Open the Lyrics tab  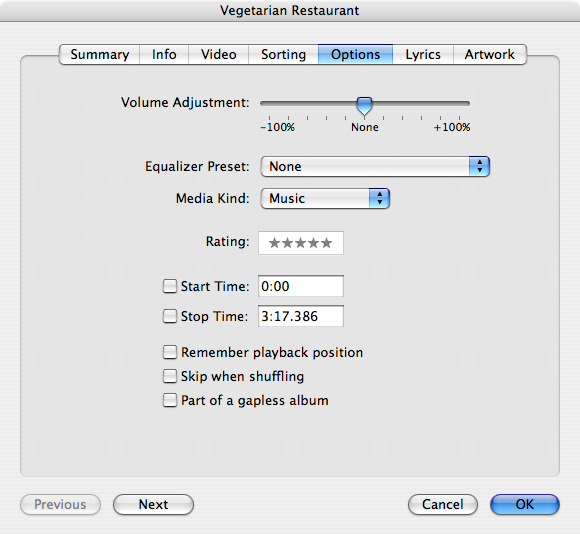[423, 54]
